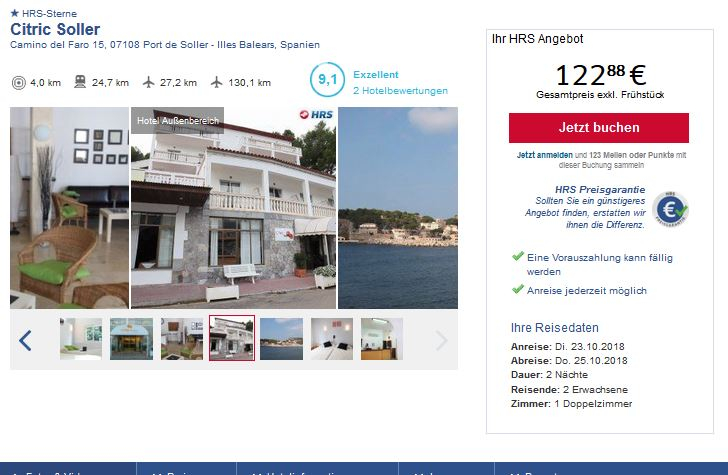This screenshot has height=475, width=728.
Task: Open the lobby wicker chair photo
Action: pos(69,208)
